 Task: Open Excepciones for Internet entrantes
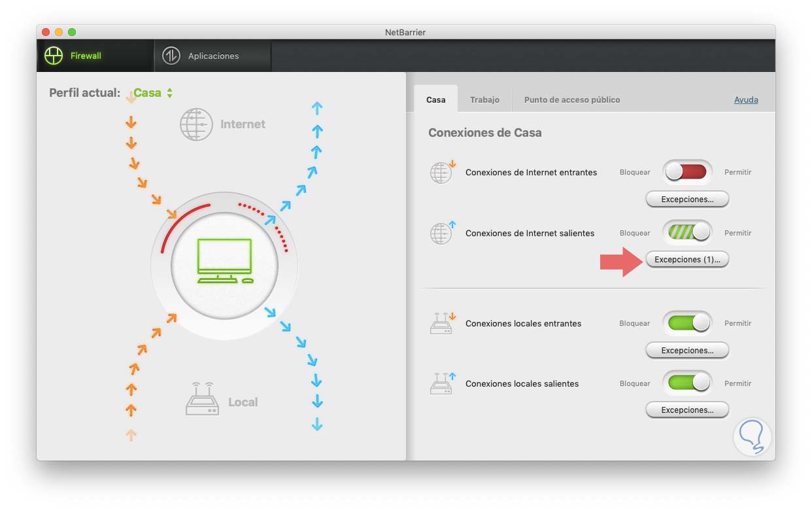[687, 199]
